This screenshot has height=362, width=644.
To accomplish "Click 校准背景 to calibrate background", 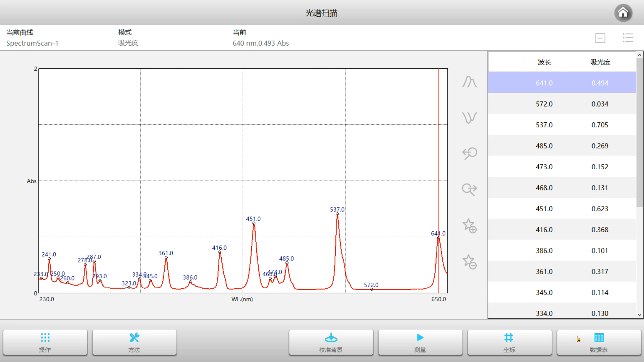I will [x=331, y=342].
